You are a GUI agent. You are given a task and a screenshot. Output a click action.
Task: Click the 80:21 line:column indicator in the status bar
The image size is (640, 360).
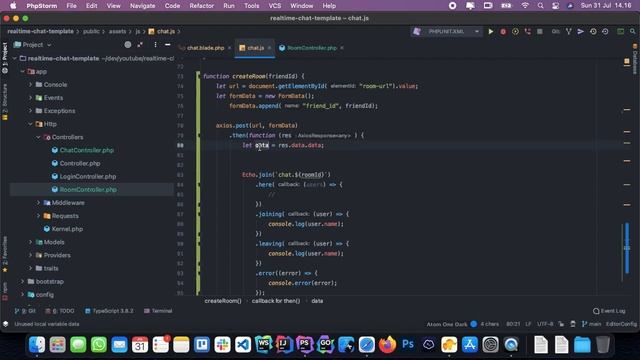[513, 324]
